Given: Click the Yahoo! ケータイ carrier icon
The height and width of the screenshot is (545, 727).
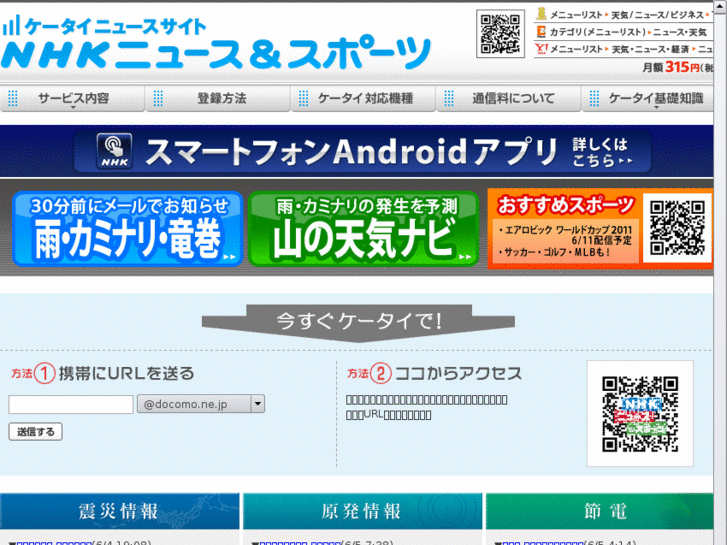Looking at the screenshot, I should tap(541, 48).
